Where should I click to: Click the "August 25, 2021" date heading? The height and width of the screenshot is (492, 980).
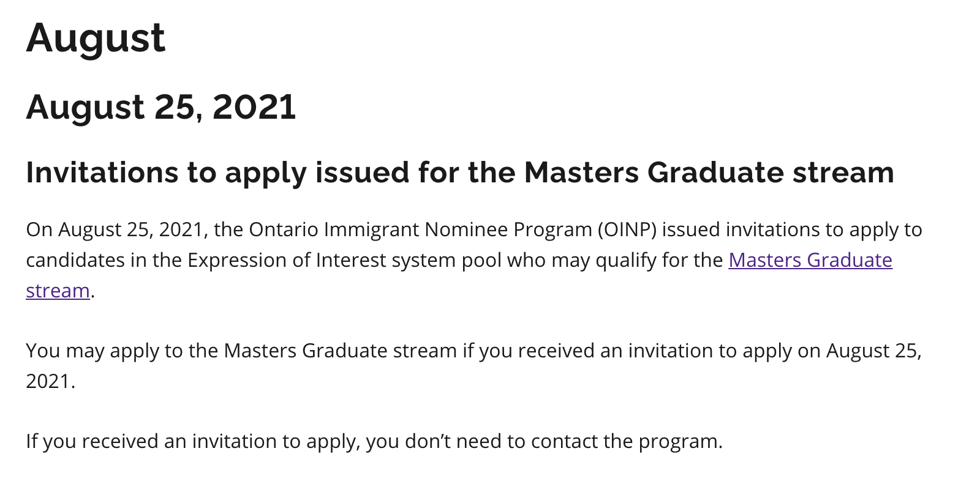[160, 107]
